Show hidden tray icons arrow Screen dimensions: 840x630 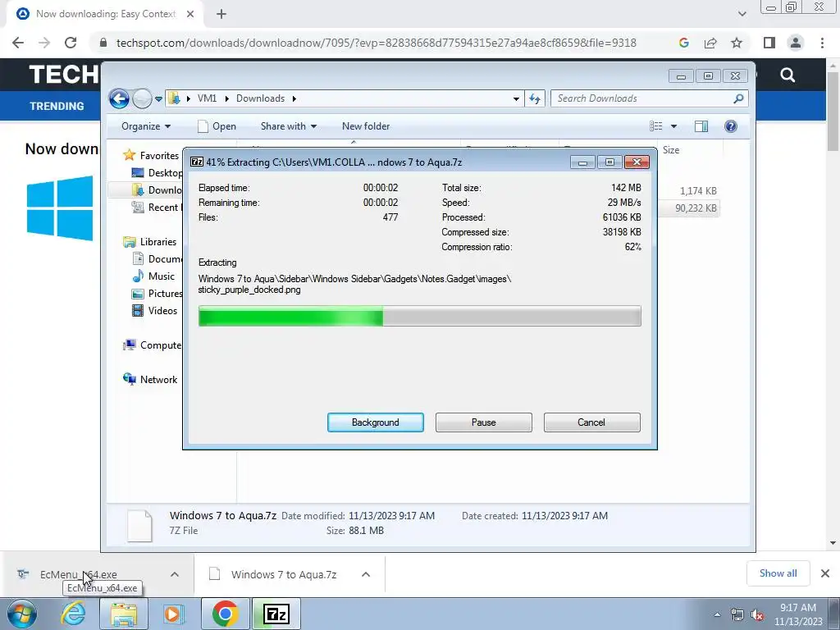click(717, 615)
